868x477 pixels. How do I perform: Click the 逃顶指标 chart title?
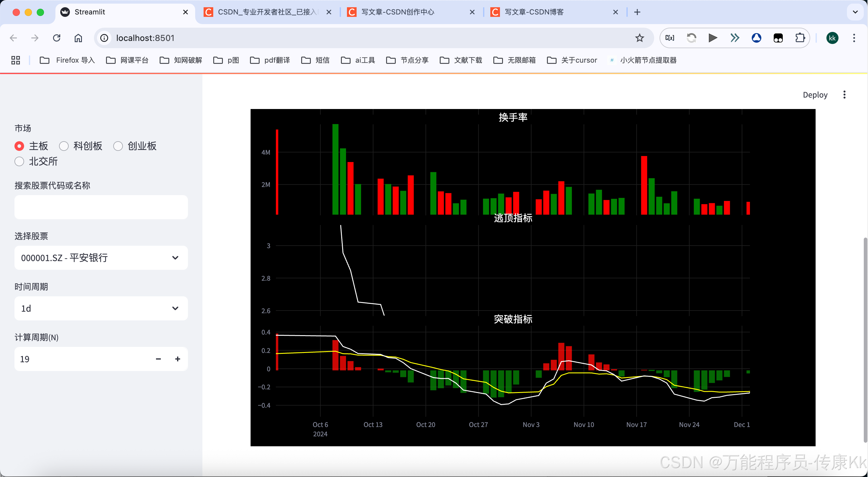513,218
